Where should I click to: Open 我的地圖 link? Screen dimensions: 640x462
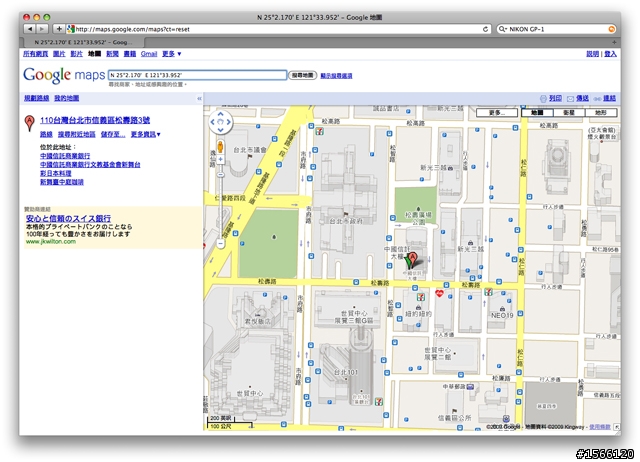click(67, 98)
